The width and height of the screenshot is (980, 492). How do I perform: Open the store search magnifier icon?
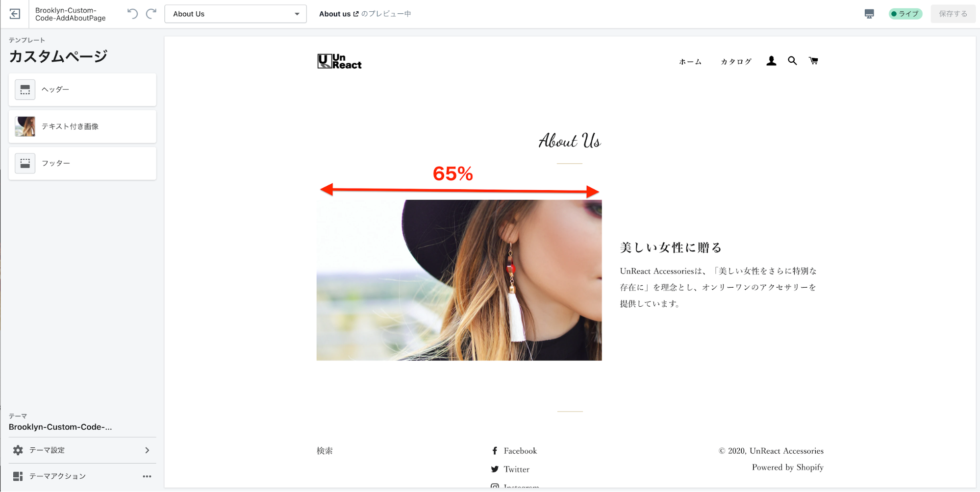tap(792, 61)
